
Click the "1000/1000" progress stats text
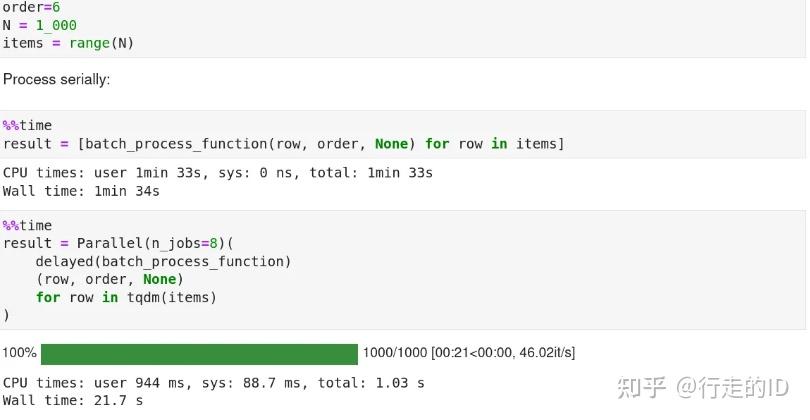coord(394,353)
